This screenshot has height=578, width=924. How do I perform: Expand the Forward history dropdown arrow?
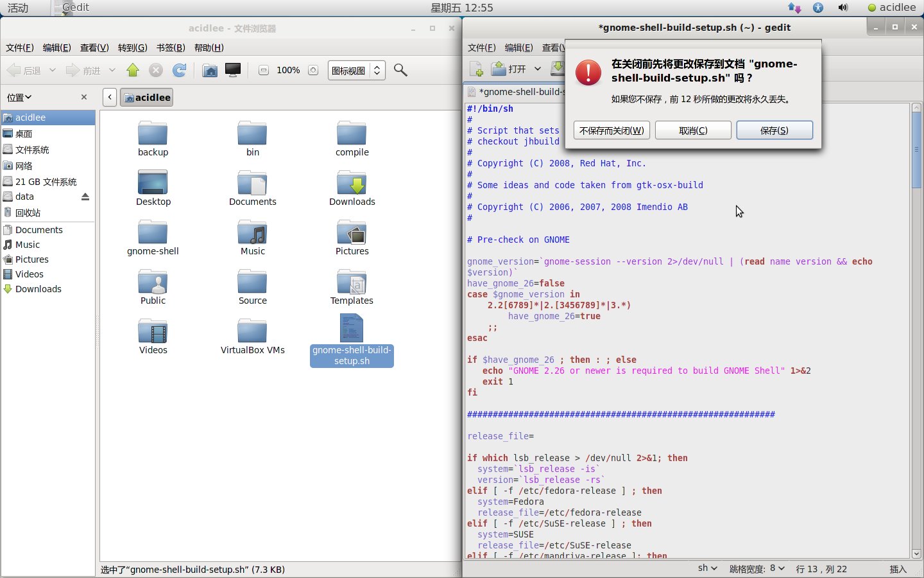click(112, 71)
